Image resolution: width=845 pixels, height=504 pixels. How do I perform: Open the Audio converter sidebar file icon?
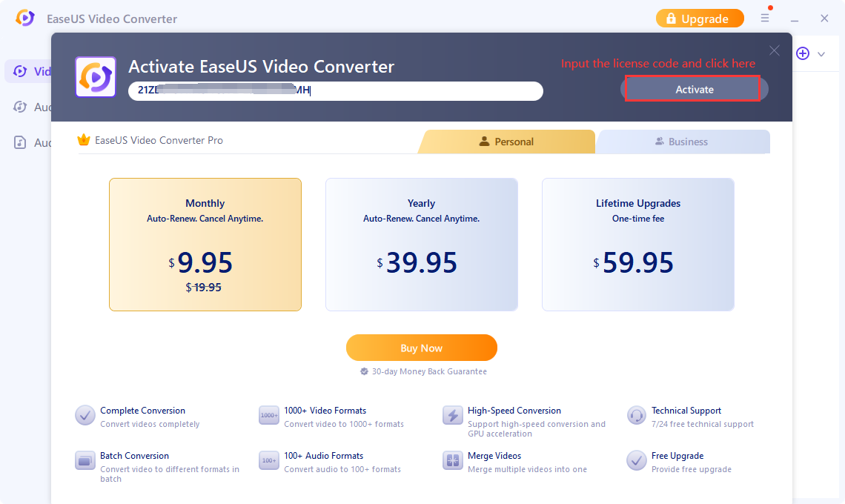pos(20,142)
